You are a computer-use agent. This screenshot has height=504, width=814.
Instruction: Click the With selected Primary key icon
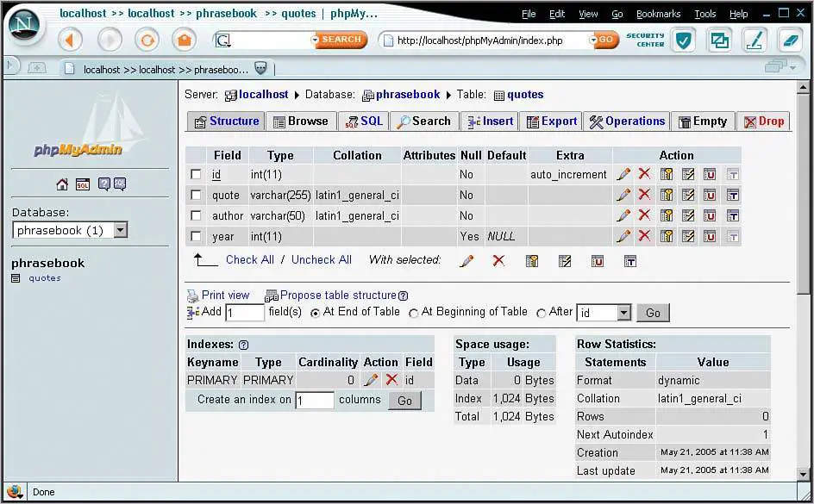531,261
